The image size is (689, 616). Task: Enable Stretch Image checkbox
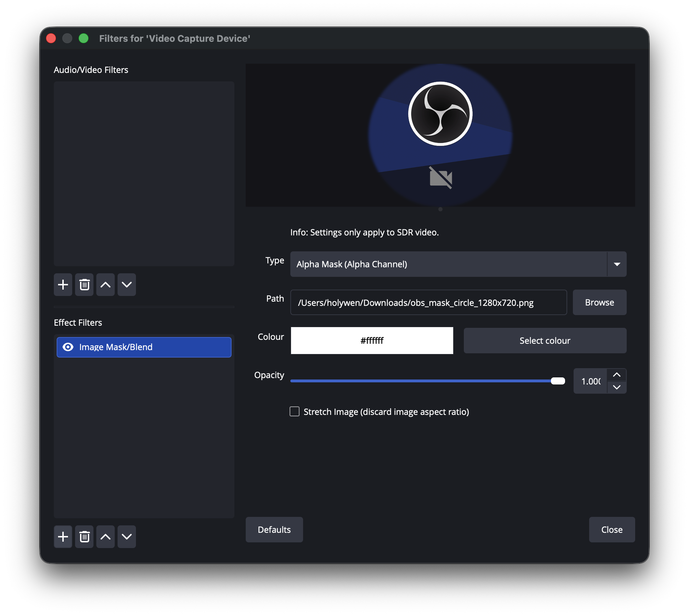[x=295, y=411]
